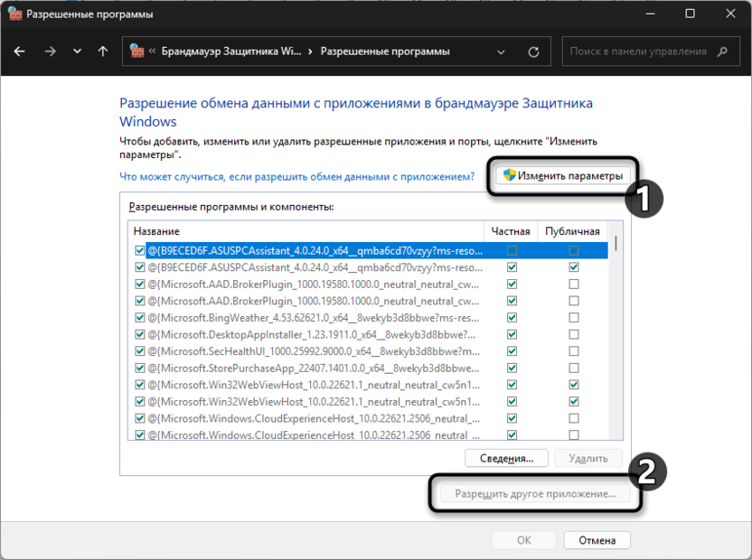Select Брандмауэр Защитника Windows breadcrumb

click(x=230, y=51)
